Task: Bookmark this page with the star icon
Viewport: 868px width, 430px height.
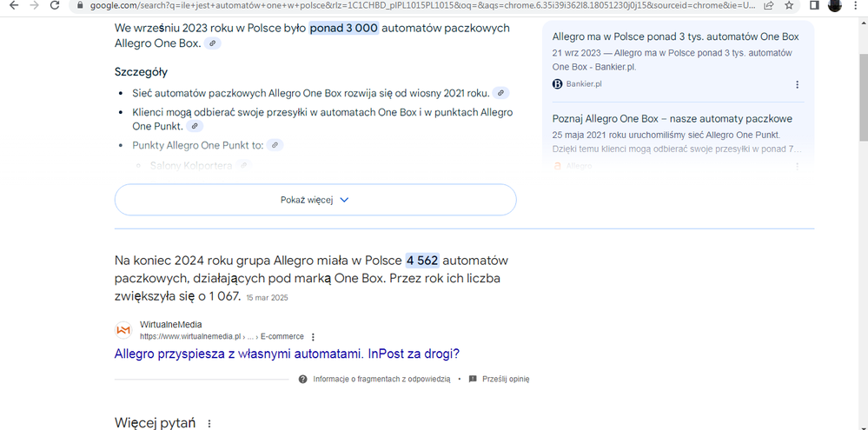Action: click(x=789, y=5)
